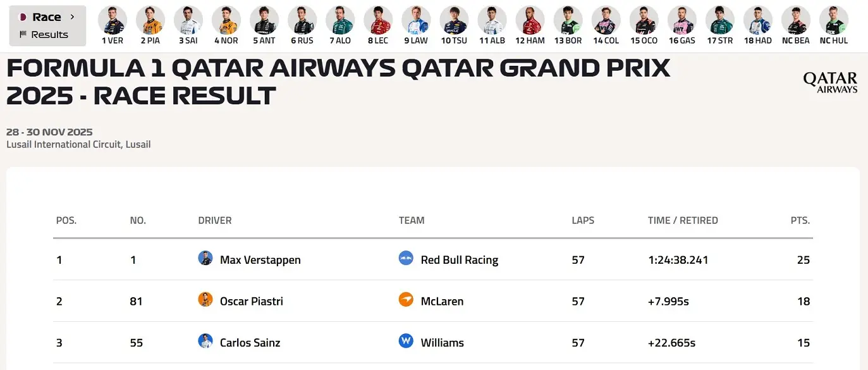This screenshot has width=868, height=370.
Task: Click the Qatar Airways sponsor logo
Action: (830, 81)
